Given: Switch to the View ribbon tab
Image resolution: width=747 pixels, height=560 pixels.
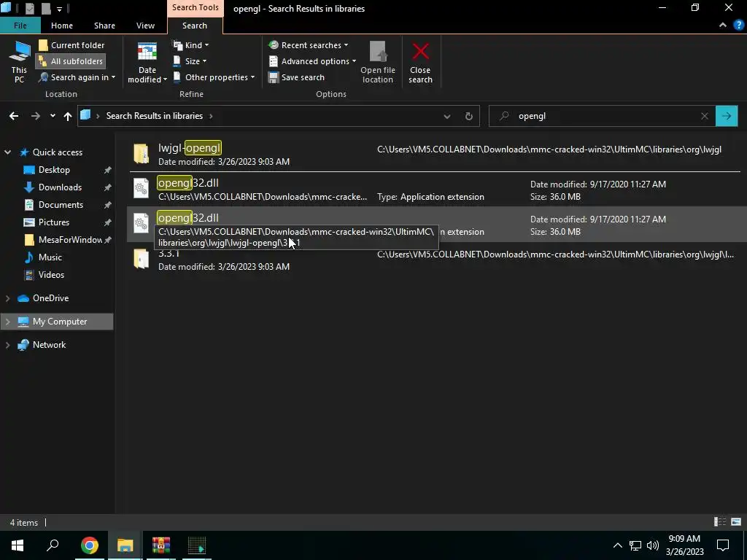Looking at the screenshot, I should click(x=145, y=26).
